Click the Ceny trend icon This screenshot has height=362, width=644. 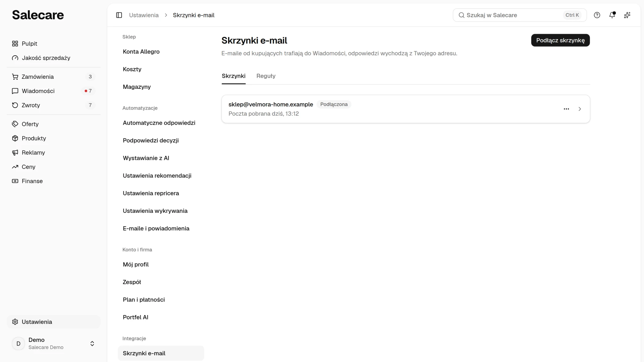[x=15, y=167]
